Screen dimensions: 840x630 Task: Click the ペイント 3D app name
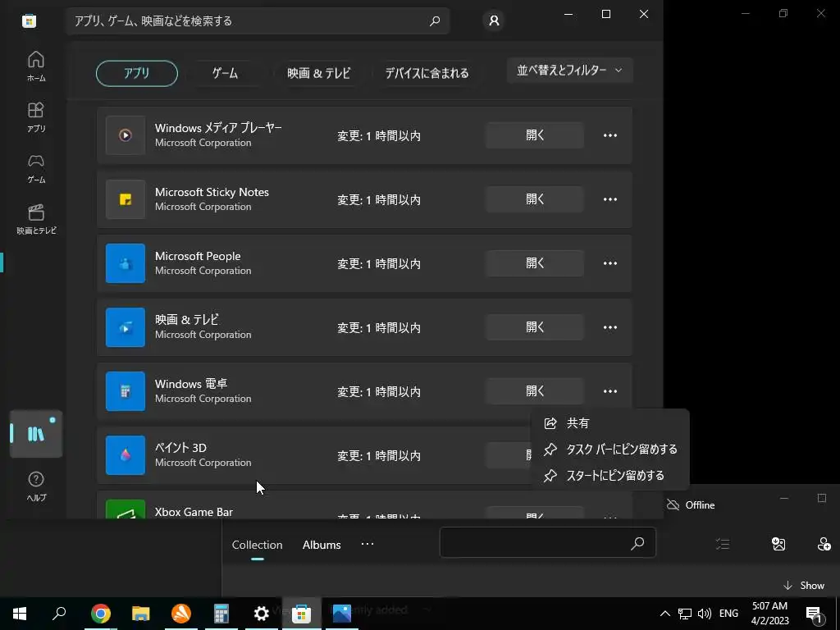(181, 448)
